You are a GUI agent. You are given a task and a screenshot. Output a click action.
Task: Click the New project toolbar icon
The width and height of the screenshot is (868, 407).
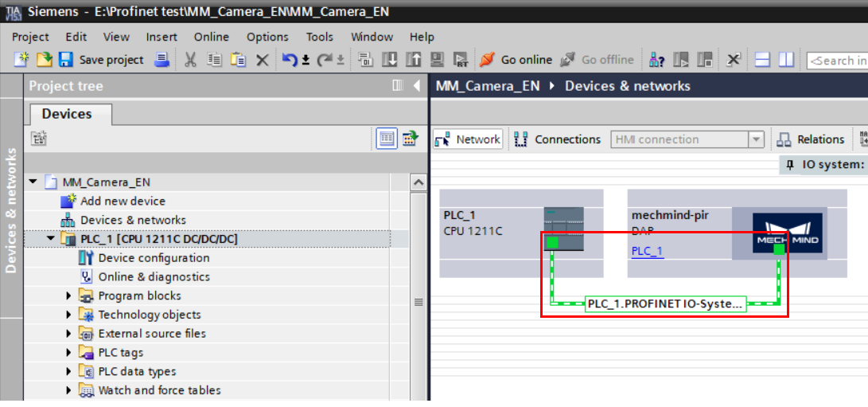click(x=21, y=59)
